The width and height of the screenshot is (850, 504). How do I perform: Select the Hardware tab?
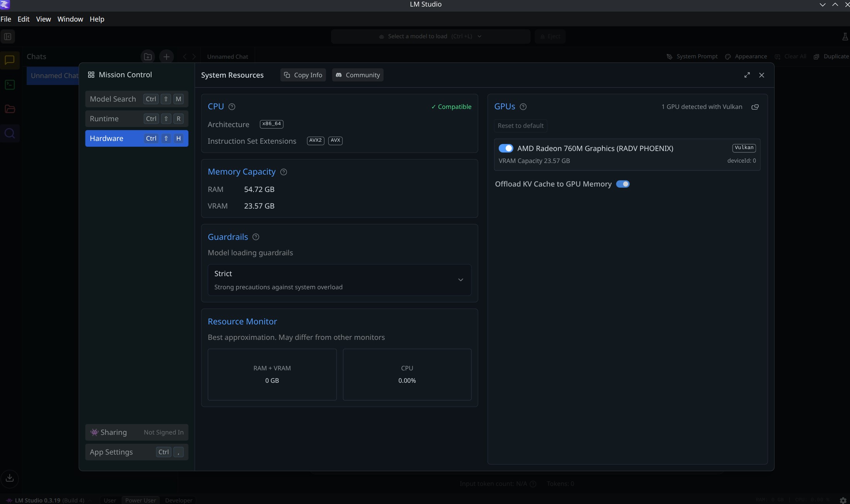tap(137, 138)
